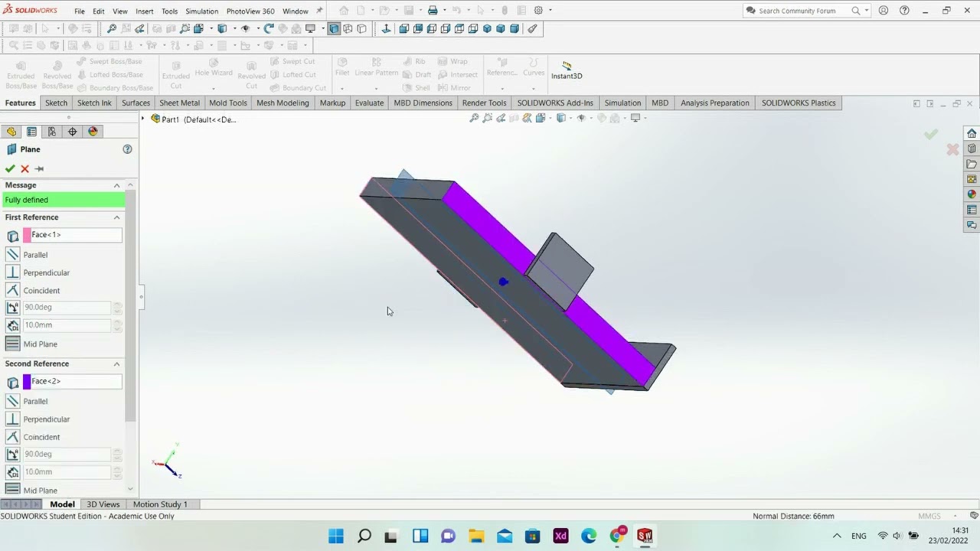Switch to the Sketch ribbon tab
This screenshot has height=551, width=980.
pyautogui.click(x=56, y=103)
